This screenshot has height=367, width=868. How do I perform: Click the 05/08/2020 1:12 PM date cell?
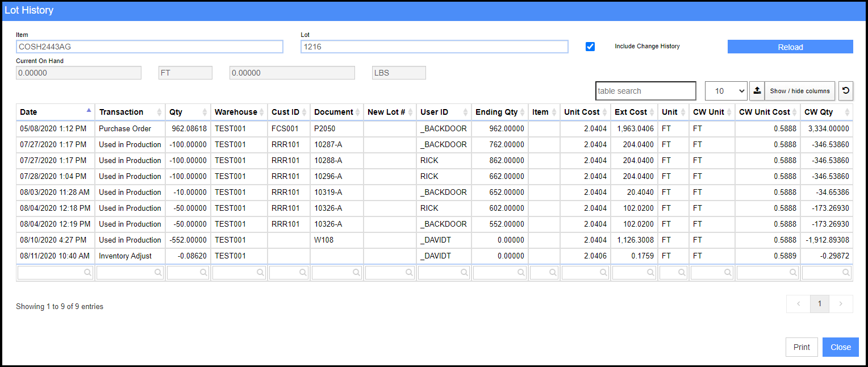click(x=55, y=128)
